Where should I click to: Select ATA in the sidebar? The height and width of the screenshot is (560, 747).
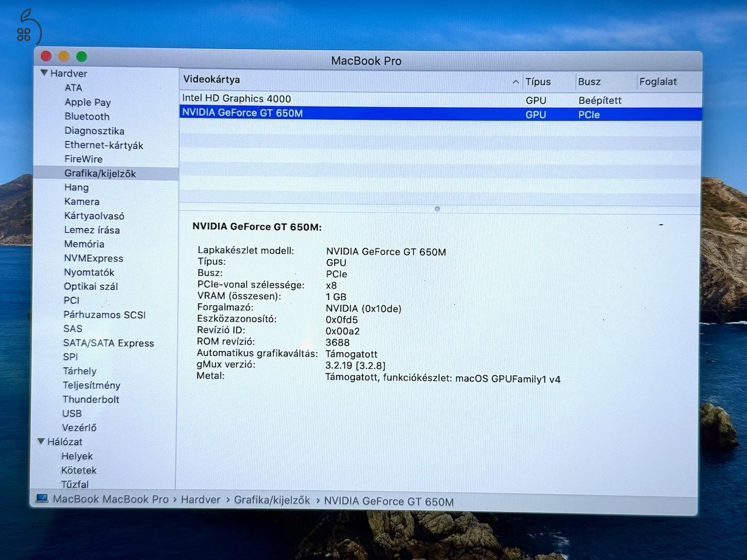pos(74,88)
